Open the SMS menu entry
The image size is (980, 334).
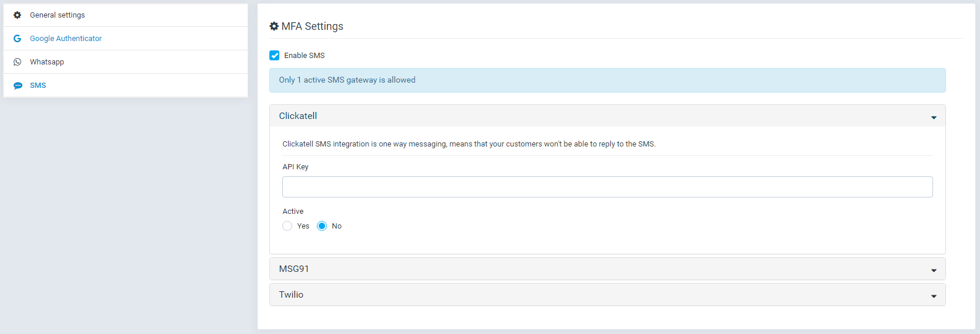126,86
